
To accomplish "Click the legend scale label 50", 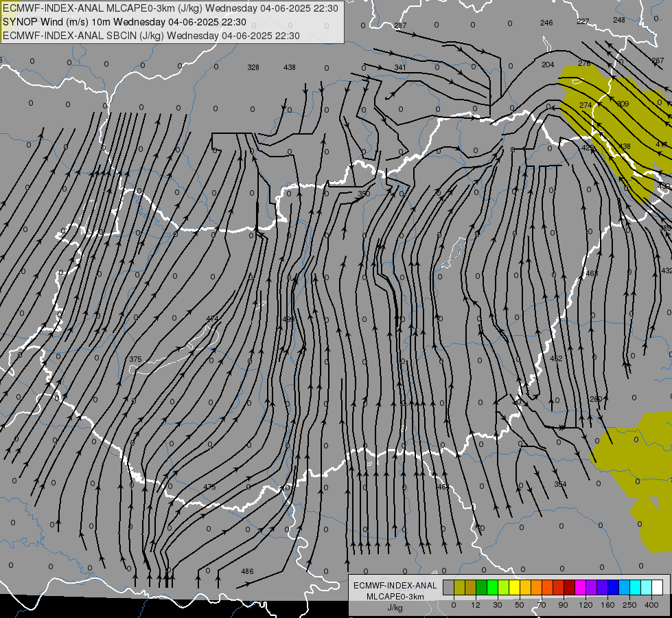I will (519, 605).
